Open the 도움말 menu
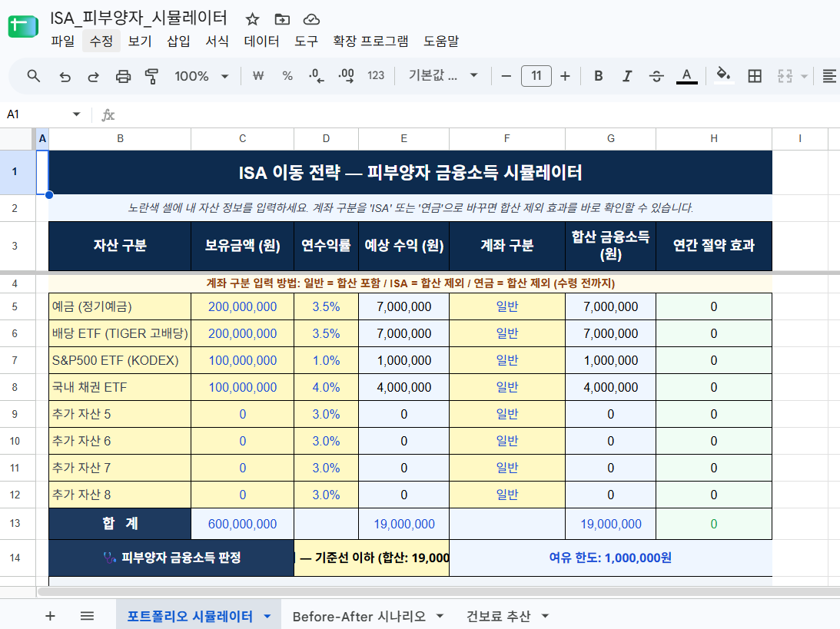 click(441, 41)
